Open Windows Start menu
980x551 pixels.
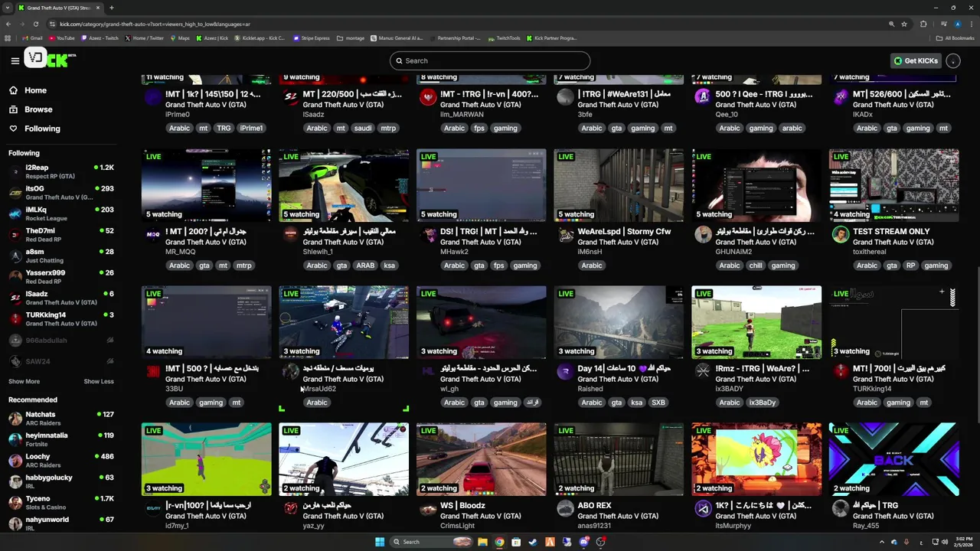click(x=379, y=542)
